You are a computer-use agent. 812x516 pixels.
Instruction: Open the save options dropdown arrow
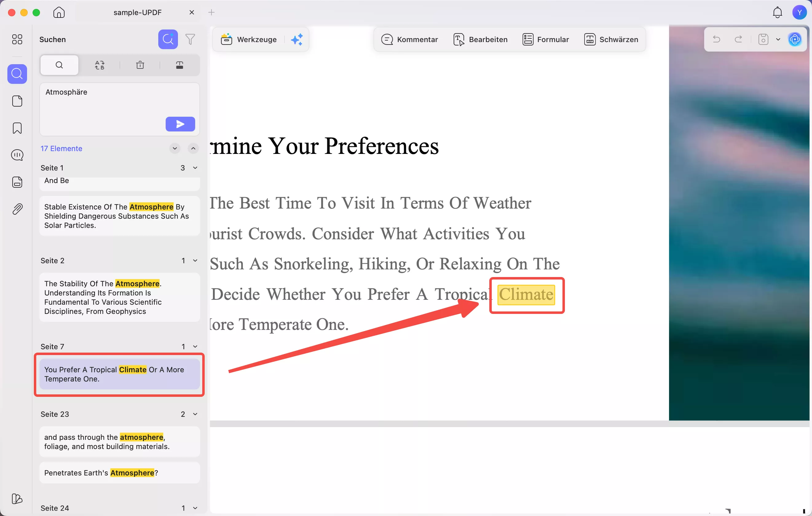pos(778,39)
